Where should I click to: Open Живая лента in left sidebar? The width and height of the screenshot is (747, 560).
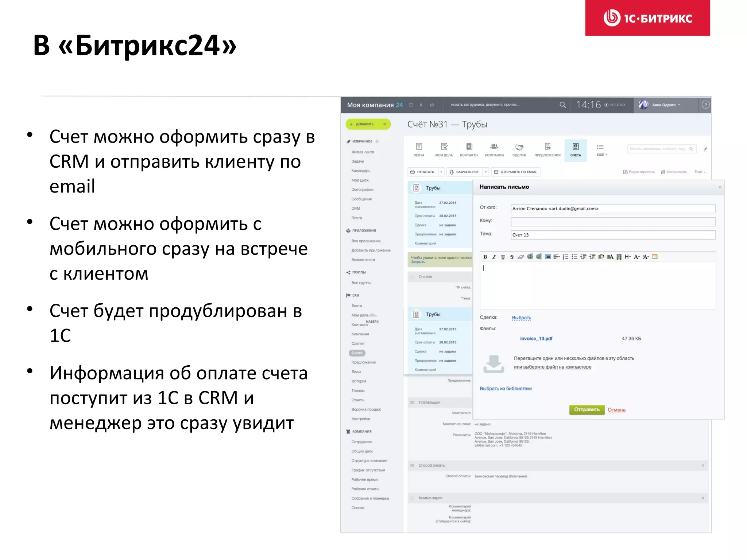(x=363, y=152)
